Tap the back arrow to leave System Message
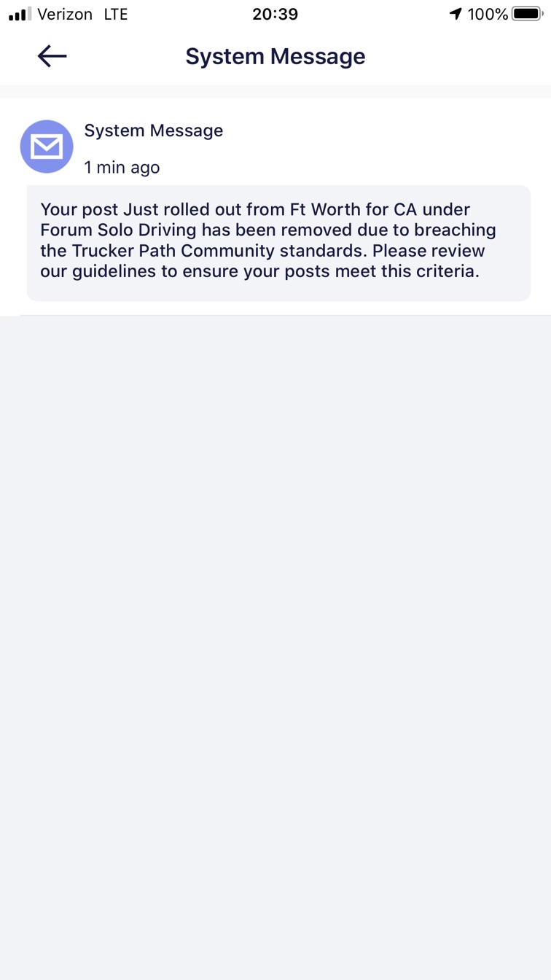This screenshot has height=980, width=551. click(52, 56)
